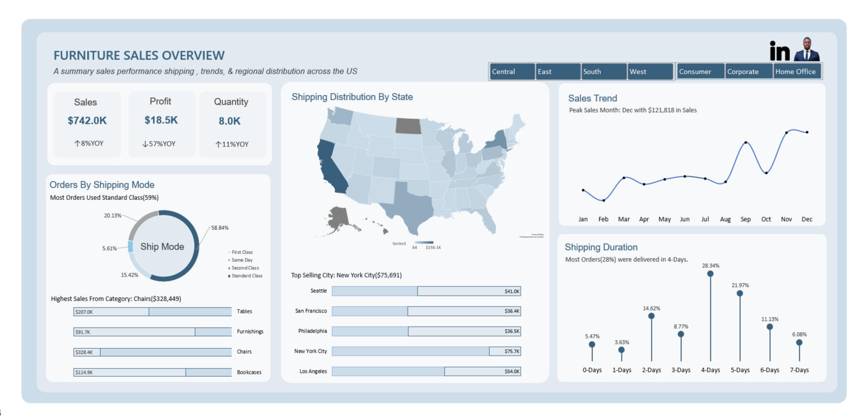This screenshot has width=868, height=418.
Task: Filter by the Central region slicer
Action: click(x=511, y=72)
